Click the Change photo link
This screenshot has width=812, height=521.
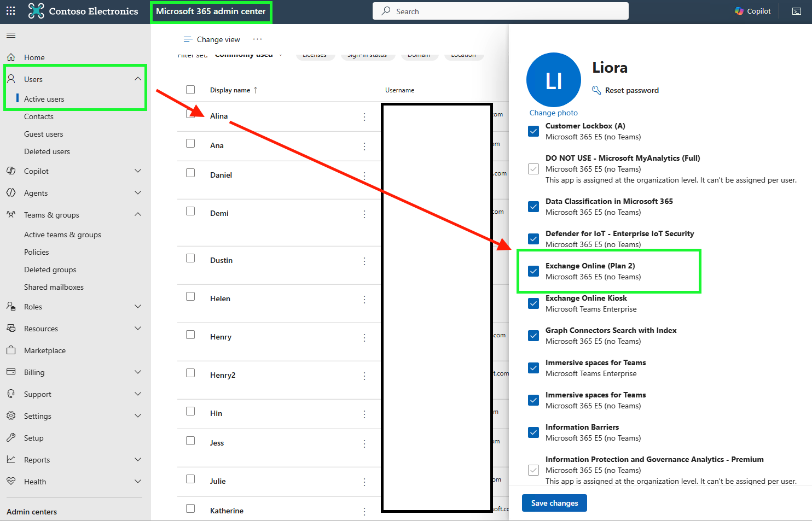[553, 113]
